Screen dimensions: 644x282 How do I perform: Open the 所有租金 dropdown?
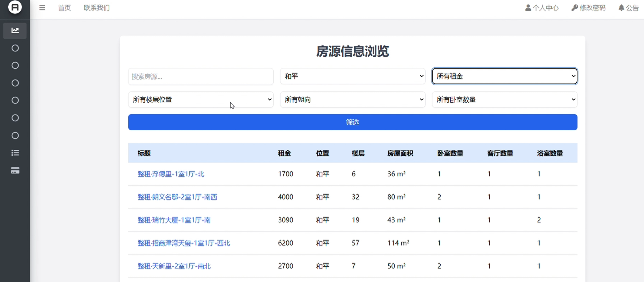click(505, 76)
